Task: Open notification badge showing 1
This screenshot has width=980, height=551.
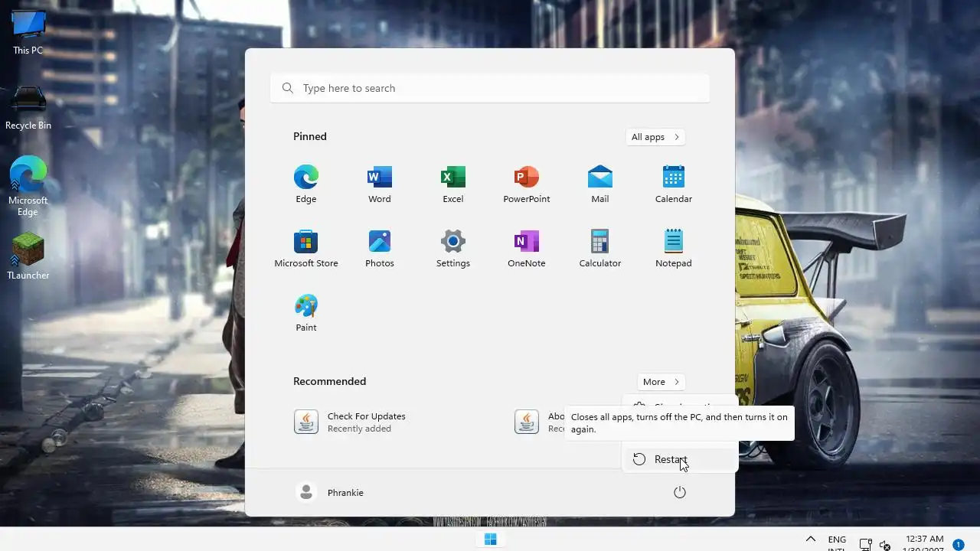Action: [958, 545]
